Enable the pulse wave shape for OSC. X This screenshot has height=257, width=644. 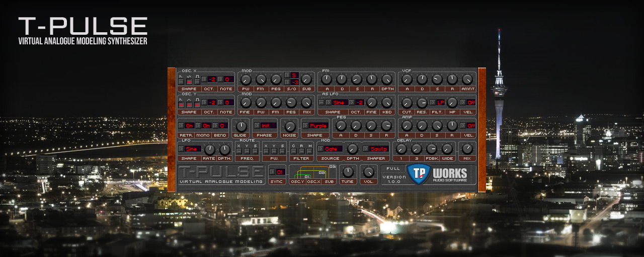[x=198, y=82]
